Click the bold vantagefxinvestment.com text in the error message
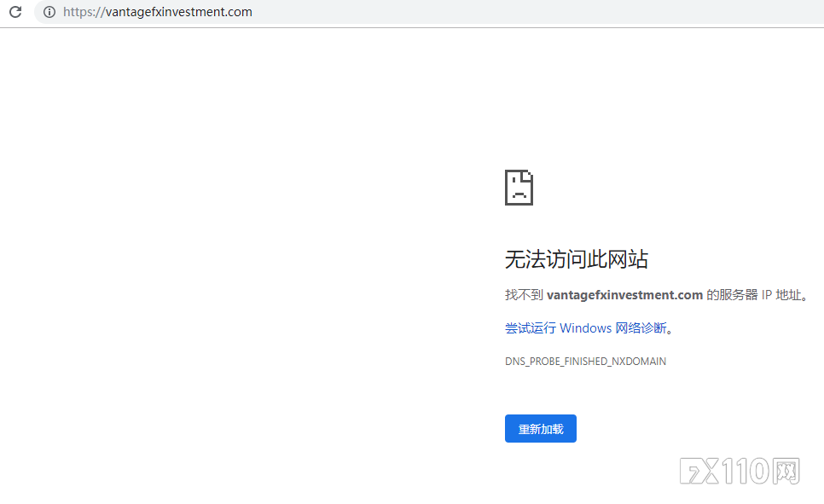The height and width of the screenshot is (504, 824). (x=625, y=295)
